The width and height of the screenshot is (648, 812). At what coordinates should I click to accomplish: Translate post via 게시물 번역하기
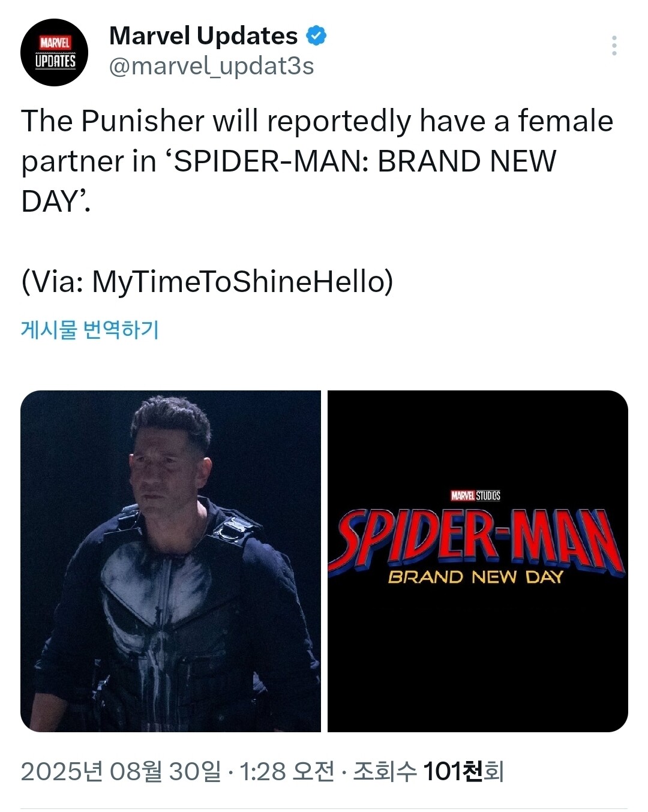coord(90,330)
